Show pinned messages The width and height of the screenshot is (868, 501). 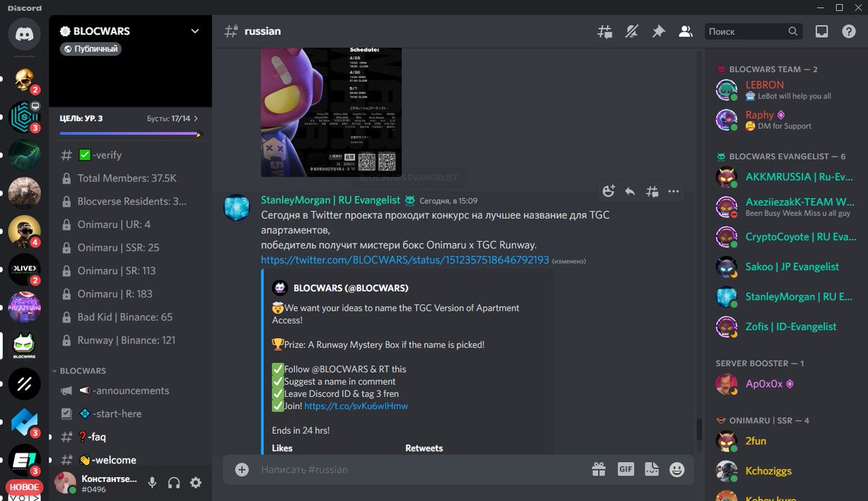[658, 31]
